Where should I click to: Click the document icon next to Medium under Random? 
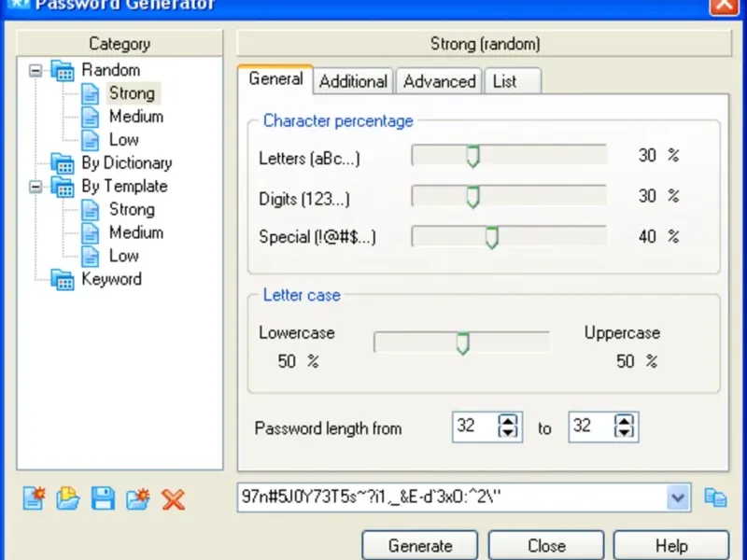tap(90, 118)
